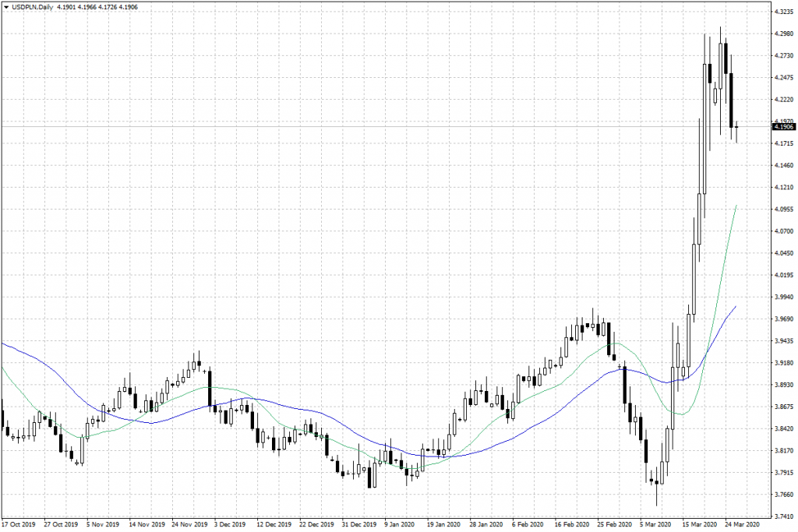Image resolution: width=798 pixels, height=532 pixels.
Task: Click the 3.8930 price axis label
Action: pos(784,385)
